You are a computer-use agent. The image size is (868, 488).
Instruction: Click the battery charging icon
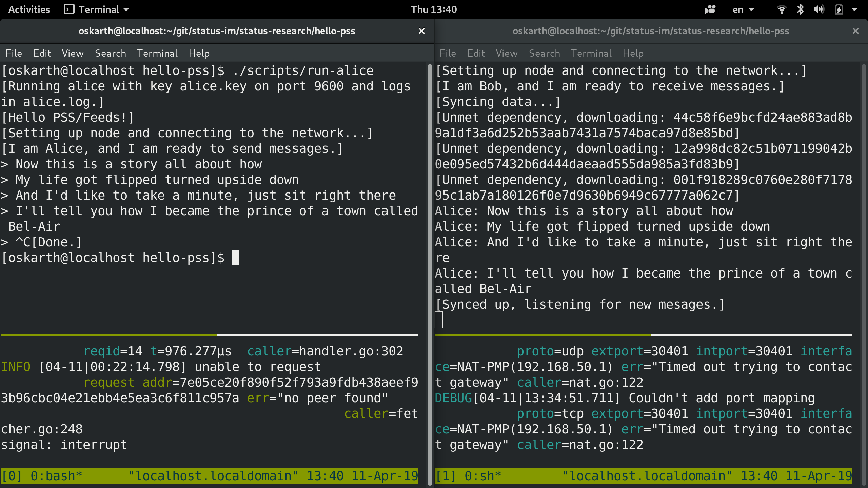coord(839,9)
